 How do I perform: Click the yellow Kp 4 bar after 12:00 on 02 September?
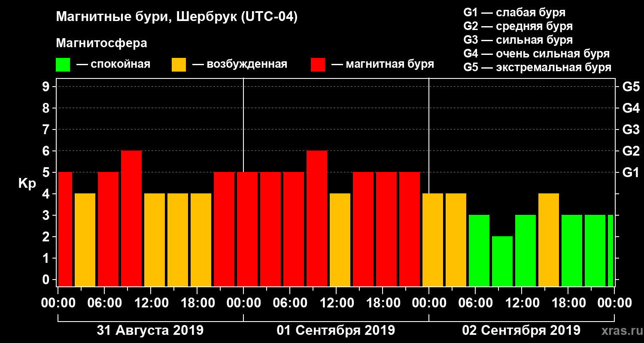(x=549, y=240)
